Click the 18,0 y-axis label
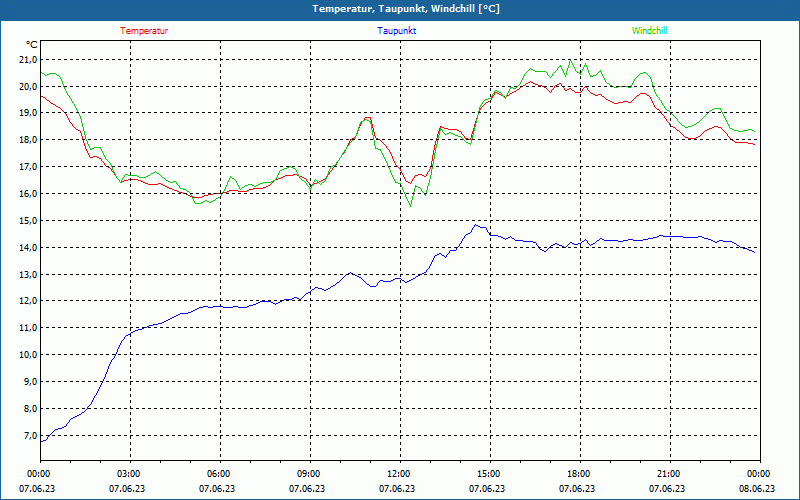 tap(28, 140)
